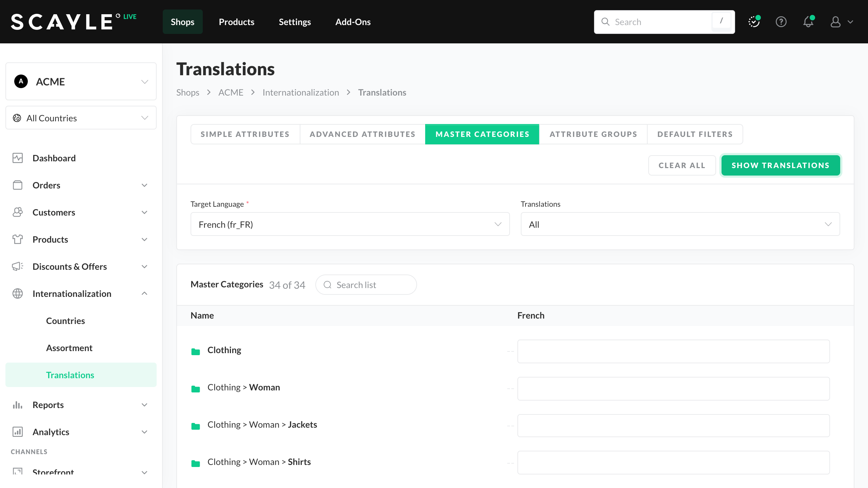This screenshot has width=868, height=488.
Task: Click the French input for Clothing > Woman
Action: (673, 388)
